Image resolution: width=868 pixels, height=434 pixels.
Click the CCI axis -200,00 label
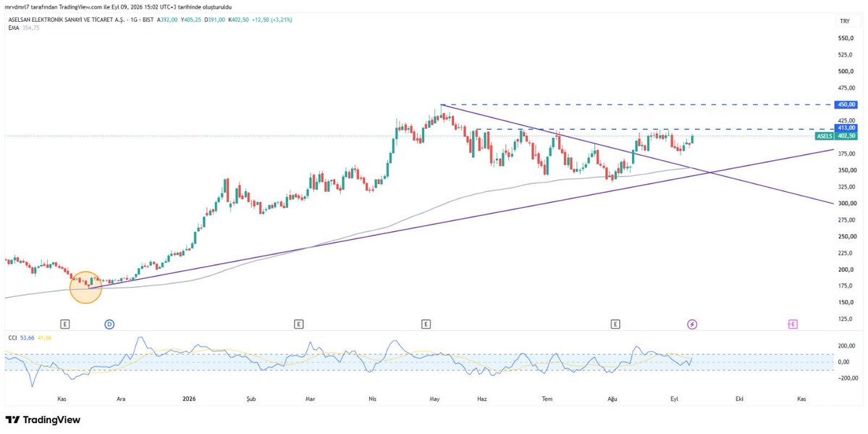click(846, 378)
